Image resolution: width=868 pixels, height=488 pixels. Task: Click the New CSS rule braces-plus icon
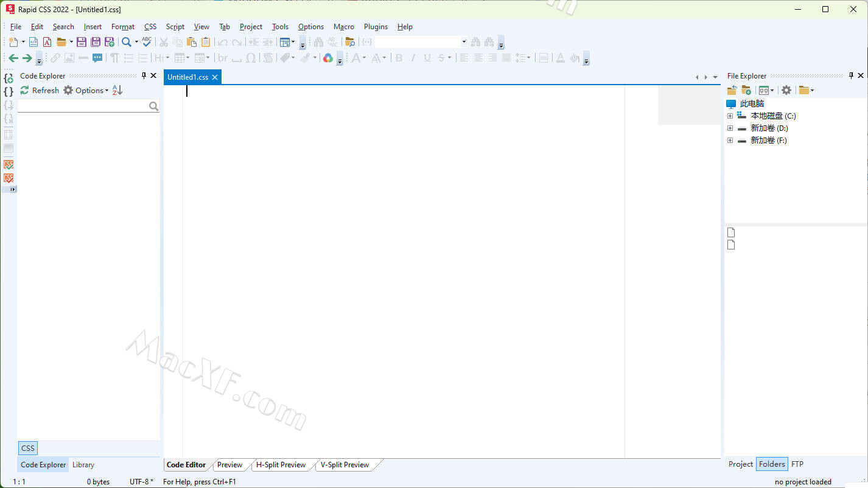(x=9, y=78)
